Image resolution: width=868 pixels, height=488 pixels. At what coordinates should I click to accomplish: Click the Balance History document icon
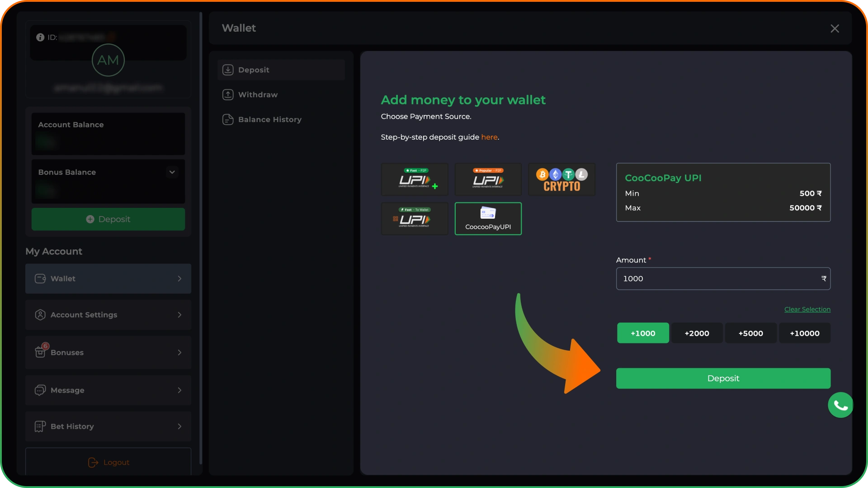[x=228, y=119]
